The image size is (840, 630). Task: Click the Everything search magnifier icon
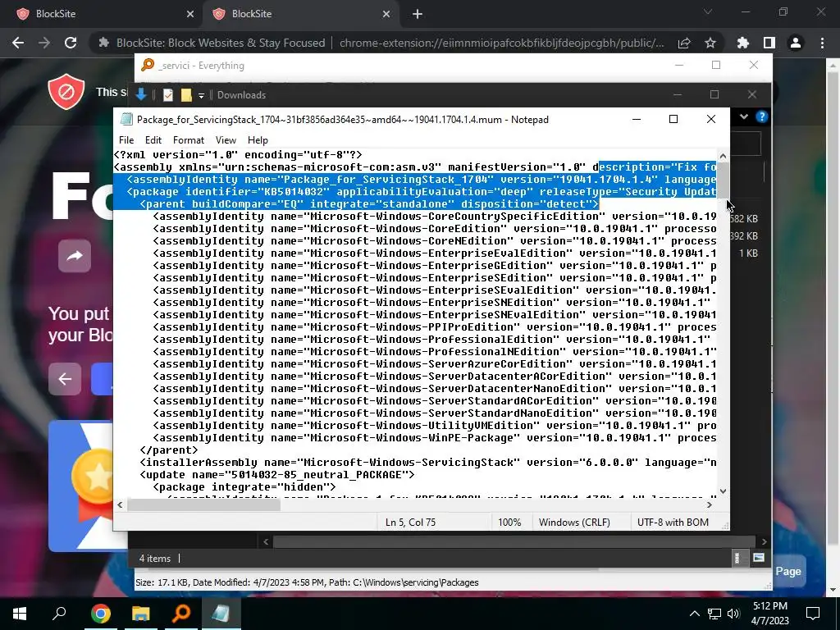click(x=148, y=66)
